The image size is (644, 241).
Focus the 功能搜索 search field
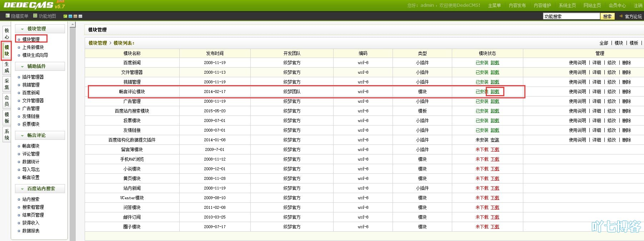[x=571, y=16]
